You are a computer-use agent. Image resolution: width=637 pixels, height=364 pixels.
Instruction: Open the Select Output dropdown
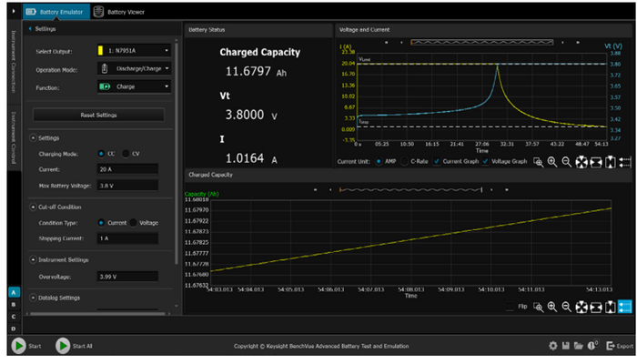(x=134, y=50)
